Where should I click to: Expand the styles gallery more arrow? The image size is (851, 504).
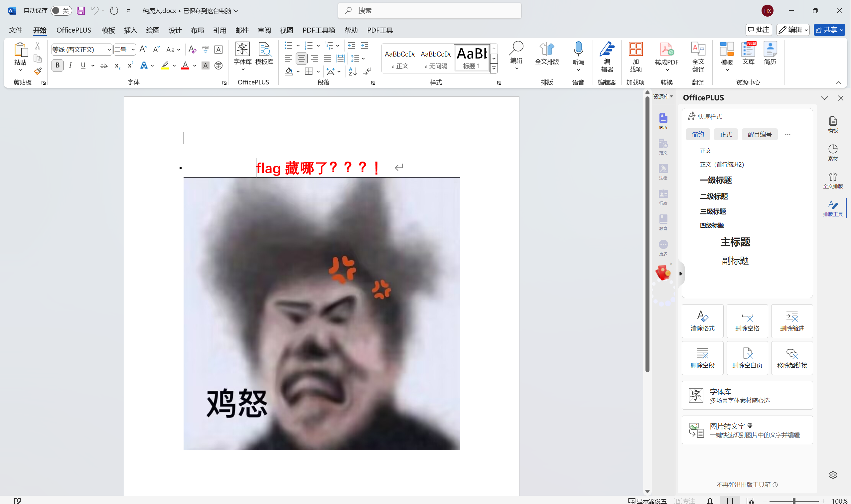(494, 68)
